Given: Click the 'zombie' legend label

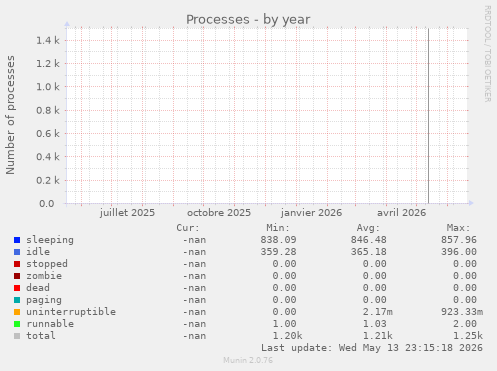Looking at the screenshot, I should coord(44,276).
